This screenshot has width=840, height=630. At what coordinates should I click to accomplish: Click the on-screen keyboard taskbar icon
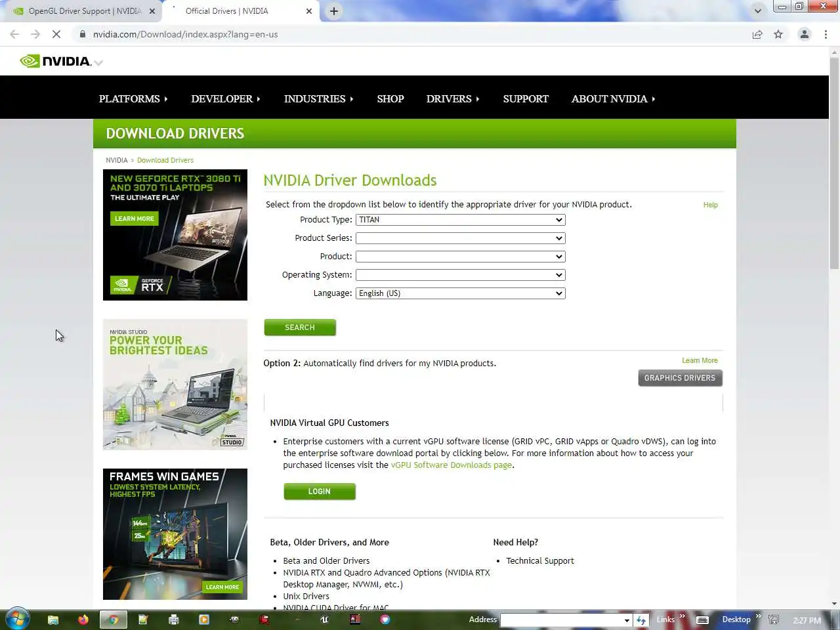tap(702, 619)
